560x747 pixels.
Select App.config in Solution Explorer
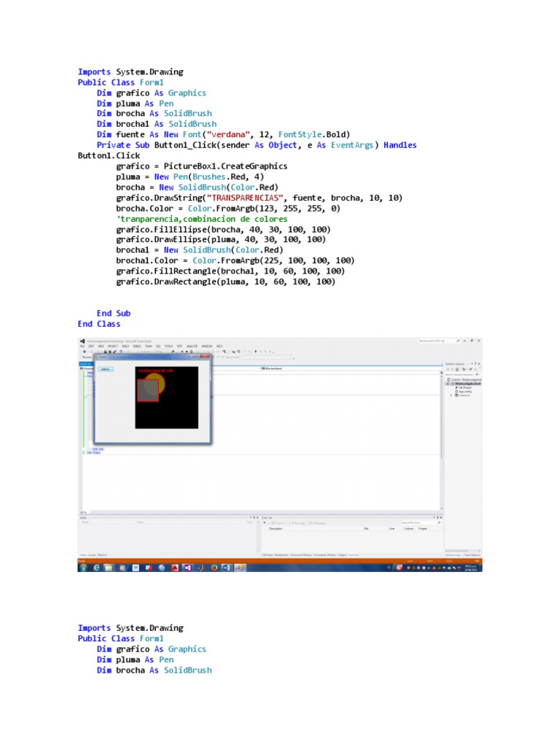tap(462, 392)
